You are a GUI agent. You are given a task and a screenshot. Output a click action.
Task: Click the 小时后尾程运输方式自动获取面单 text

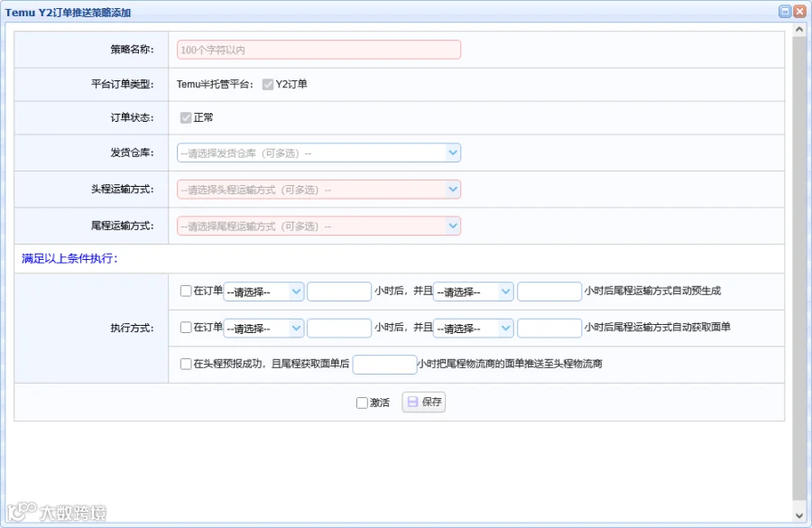coord(658,327)
